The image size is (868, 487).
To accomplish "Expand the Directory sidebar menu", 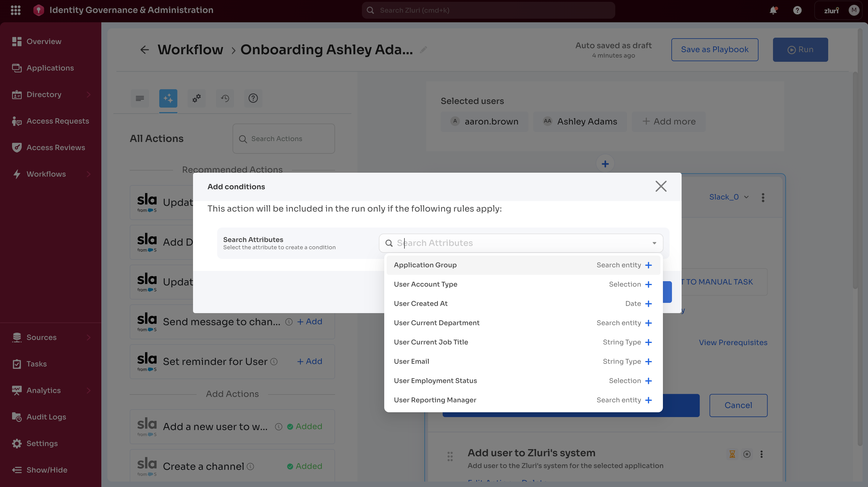I will point(88,95).
